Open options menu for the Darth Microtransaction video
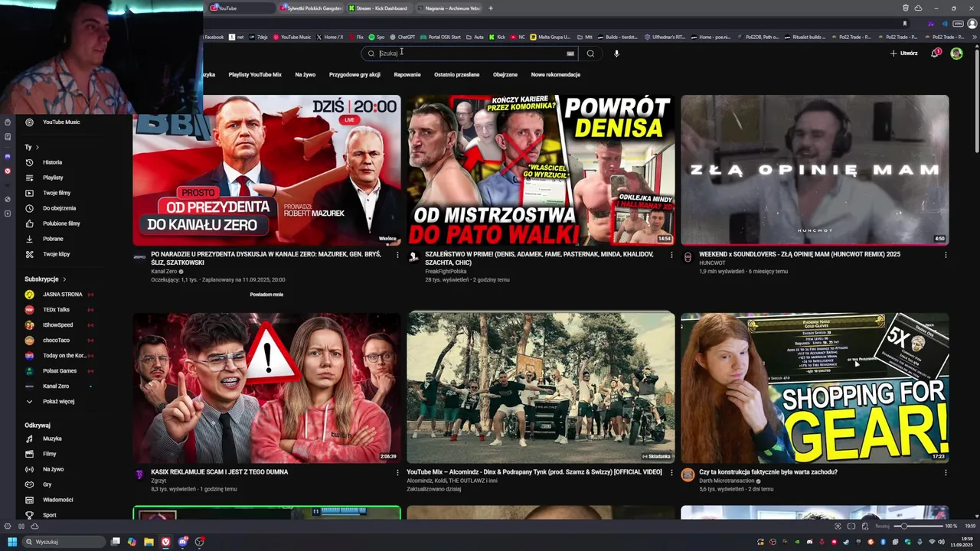This screenshot has width=980, height=551. (x=946, y=472)
